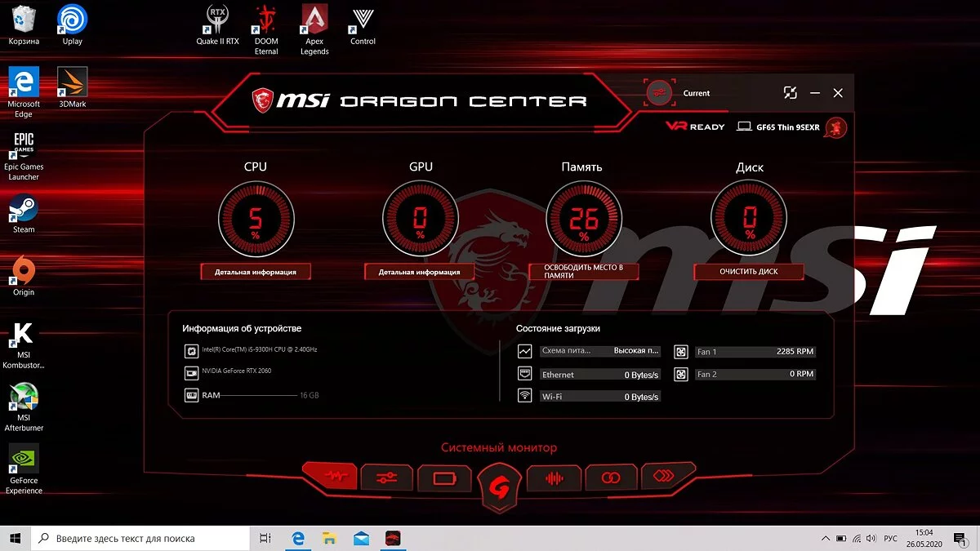The image size is (980, 551).
Task: Click the VR READY badge
Action: pos(695,127)
